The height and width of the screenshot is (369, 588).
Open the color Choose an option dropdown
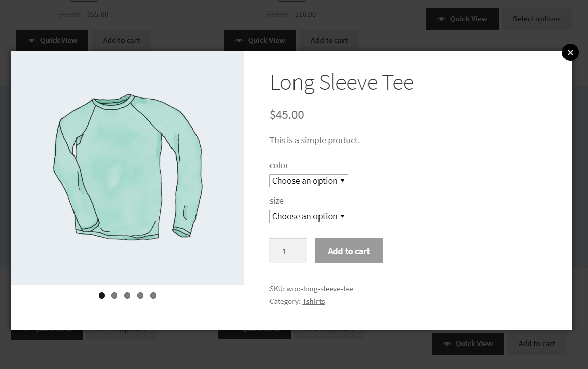[308, 181]
